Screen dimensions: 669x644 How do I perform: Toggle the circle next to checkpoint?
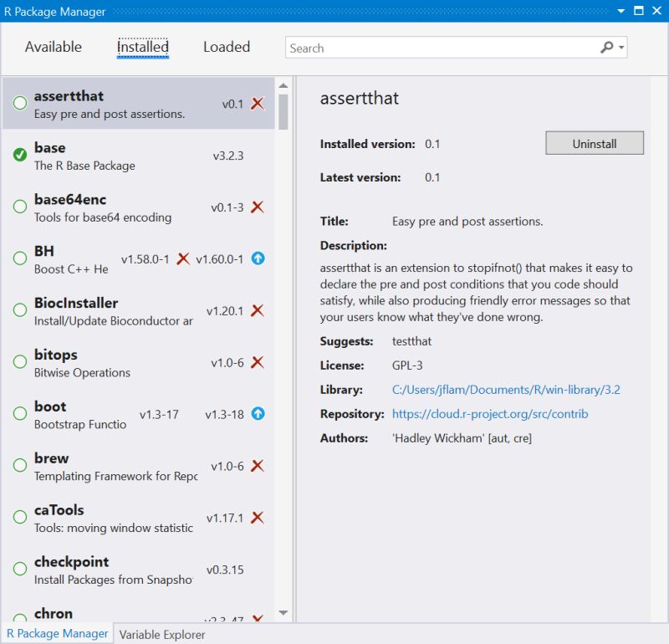click(18, 569)
